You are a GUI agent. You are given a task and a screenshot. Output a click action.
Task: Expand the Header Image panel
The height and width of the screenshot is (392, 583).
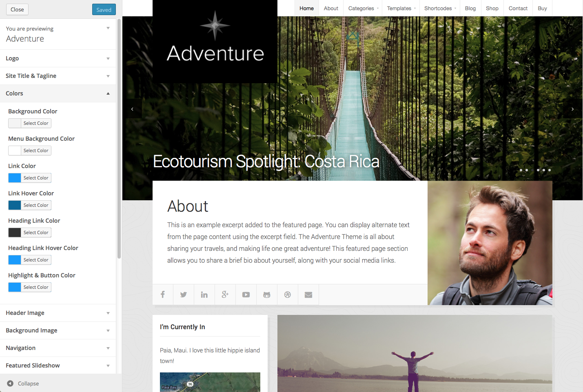point(58,313)
